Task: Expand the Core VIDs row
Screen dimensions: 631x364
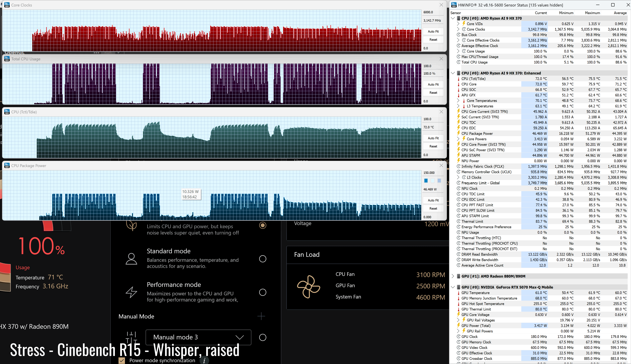Action: point(458,24)
